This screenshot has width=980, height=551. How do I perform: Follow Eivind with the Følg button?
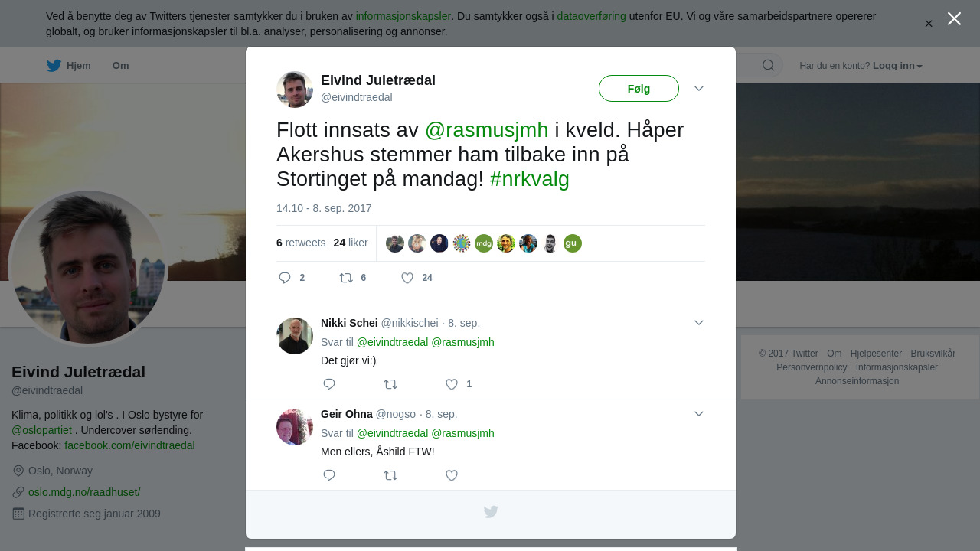pyautogui.click(x=639, y=89)
